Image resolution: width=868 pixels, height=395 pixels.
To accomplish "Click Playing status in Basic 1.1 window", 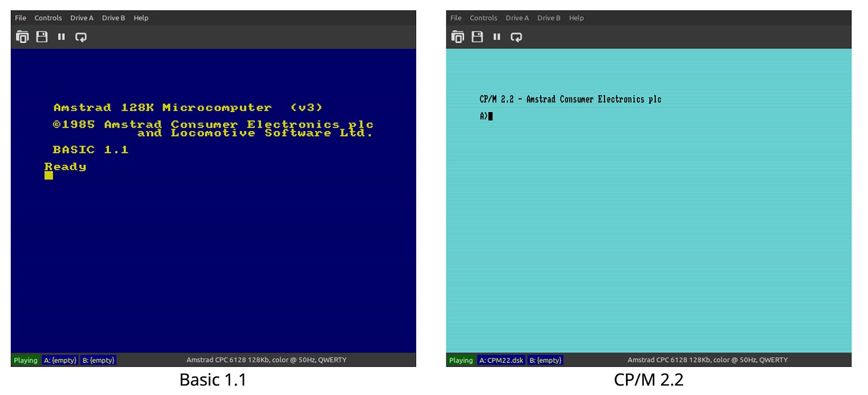I will (x=26, y=360).
